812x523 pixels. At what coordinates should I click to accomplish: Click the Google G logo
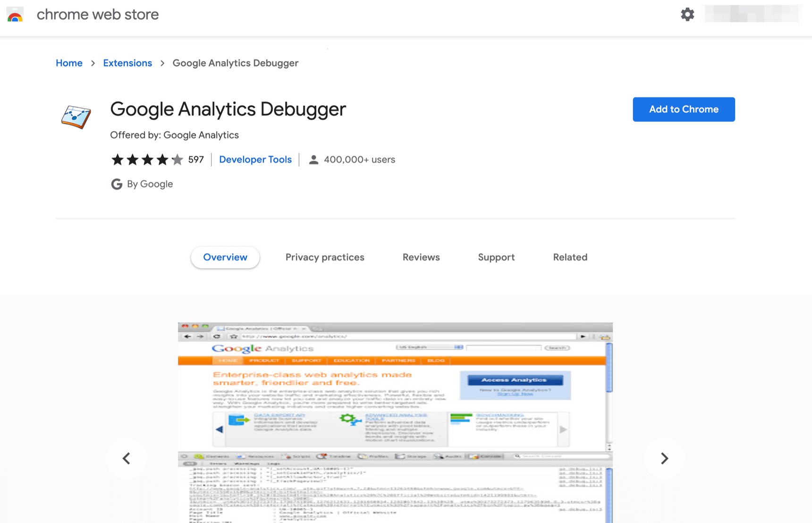pyautogui.click(x=117, y=184)
